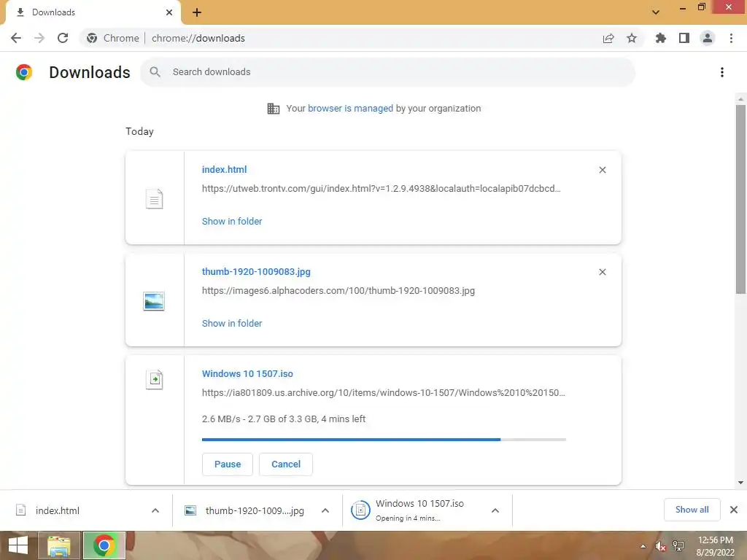The height and width of the screenshot is (560, 747).
Task: Show thumb-1920-1009083.jpg in folder
Action: pos(232,323)
